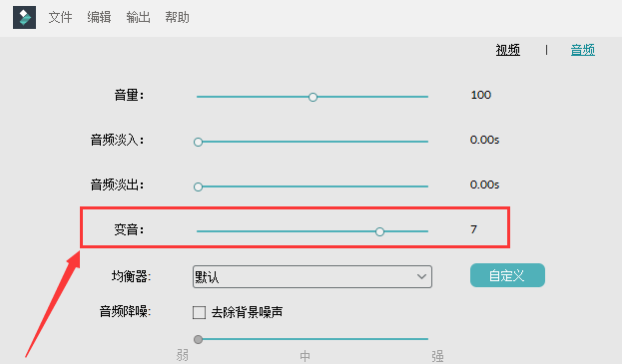
Task: Click the 音量 value 100
Action: click(x=481, y=95)
